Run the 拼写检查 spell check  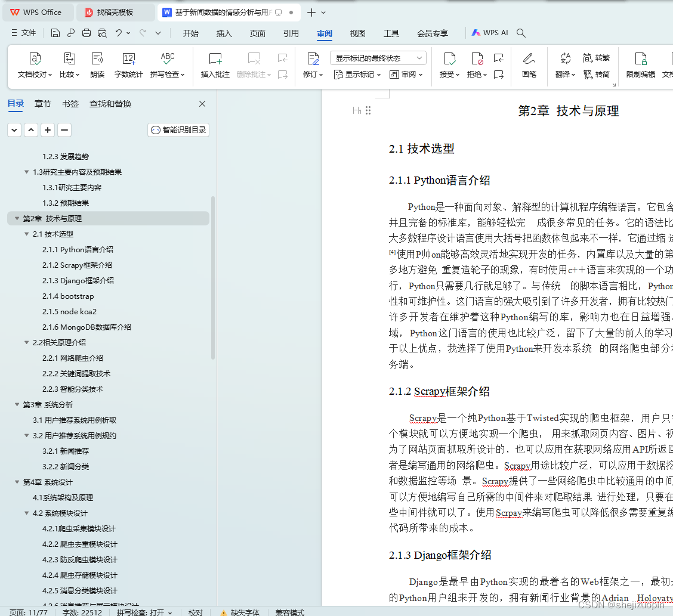[168, 65]
